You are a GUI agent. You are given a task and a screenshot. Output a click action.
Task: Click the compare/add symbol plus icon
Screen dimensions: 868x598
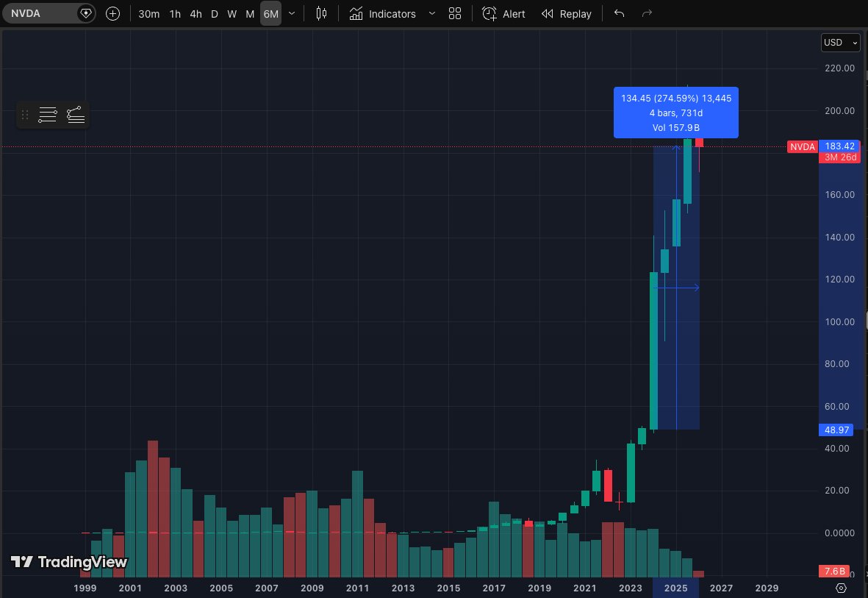click(112, 13)
